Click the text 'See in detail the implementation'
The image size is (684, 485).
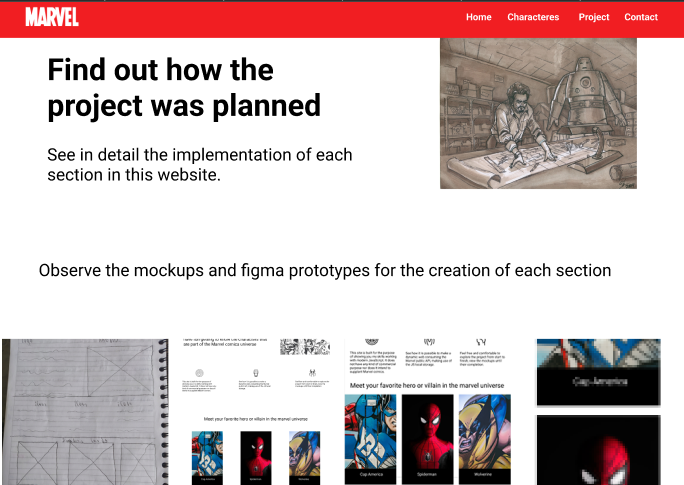point(168,155)
